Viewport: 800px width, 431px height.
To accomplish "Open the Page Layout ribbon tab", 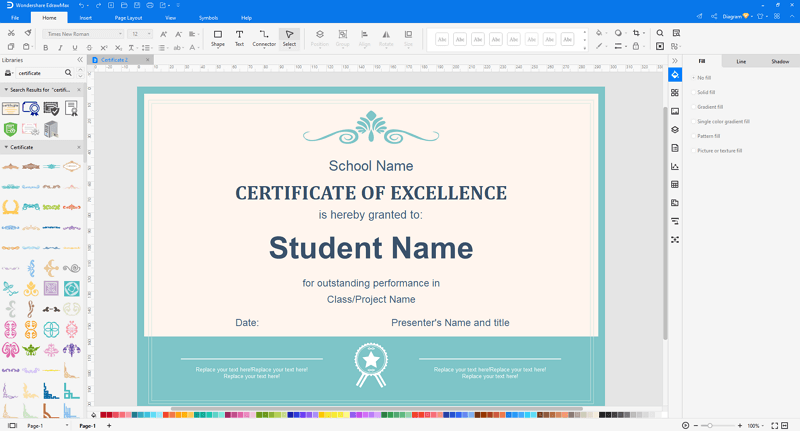I will click(x=128, y=18).
